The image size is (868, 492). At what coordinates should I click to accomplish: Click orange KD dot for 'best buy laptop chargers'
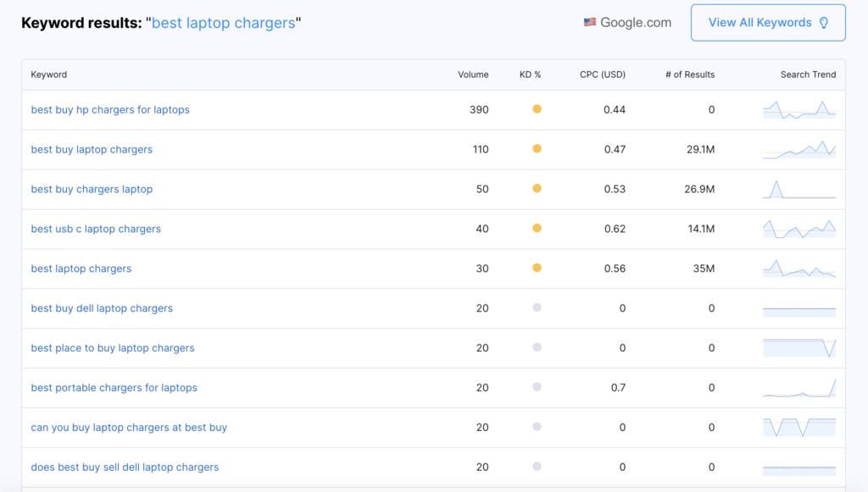click(537, 149)
